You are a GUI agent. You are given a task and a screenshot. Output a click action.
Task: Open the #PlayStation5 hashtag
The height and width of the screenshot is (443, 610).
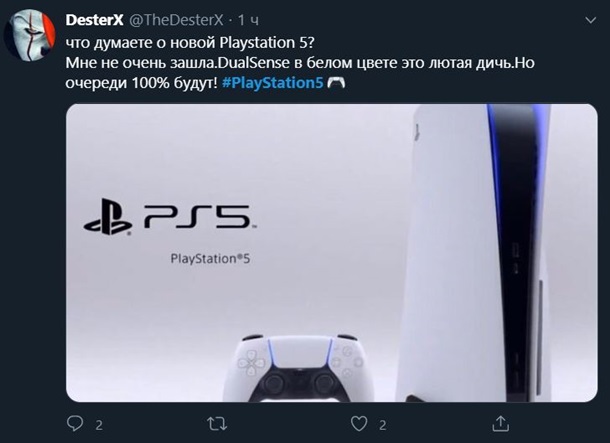[x=273, y=83]
